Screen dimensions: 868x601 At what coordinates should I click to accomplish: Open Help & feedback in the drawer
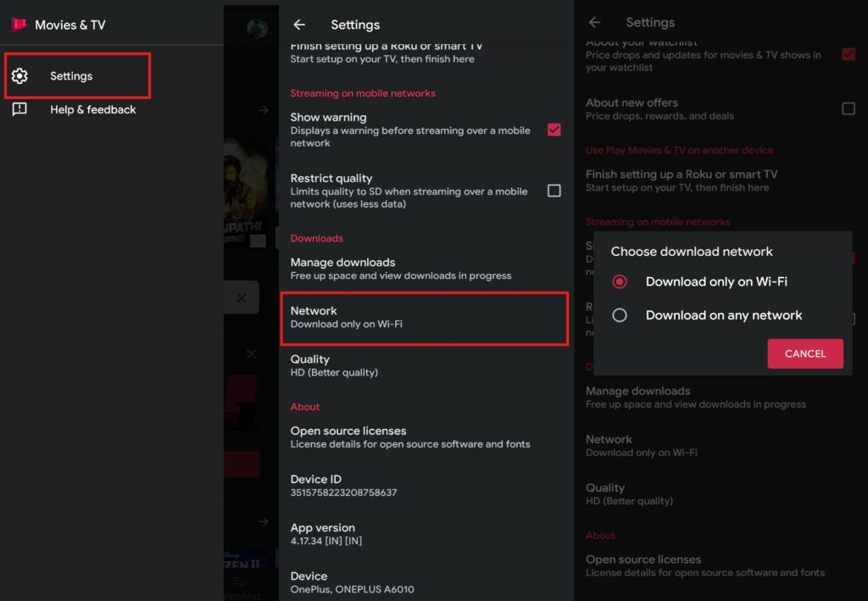[92, 109]
